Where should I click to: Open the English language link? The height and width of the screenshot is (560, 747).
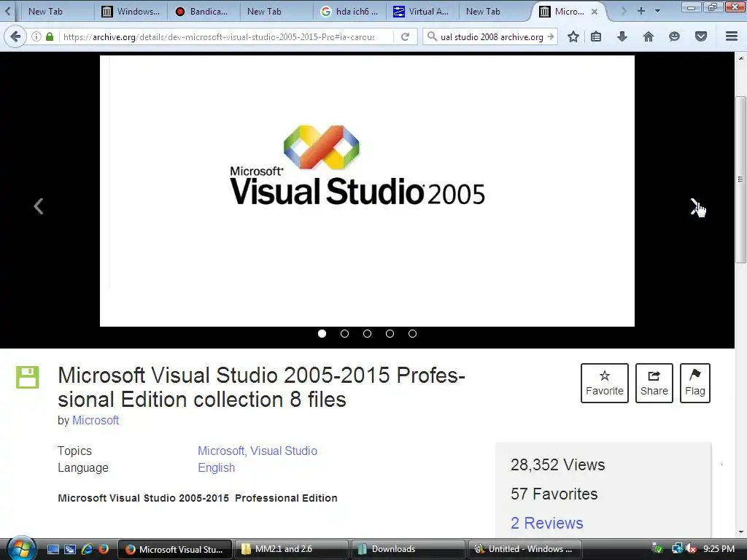point(216,468)
